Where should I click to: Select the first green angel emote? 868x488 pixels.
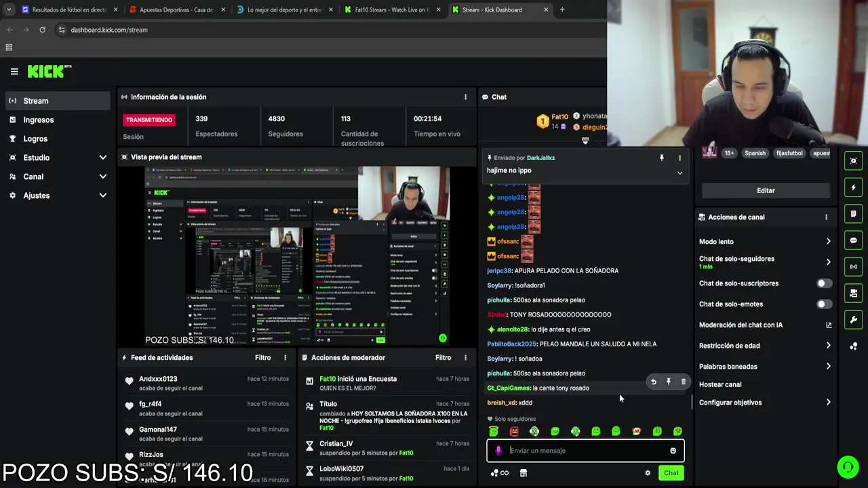point(494,431)
